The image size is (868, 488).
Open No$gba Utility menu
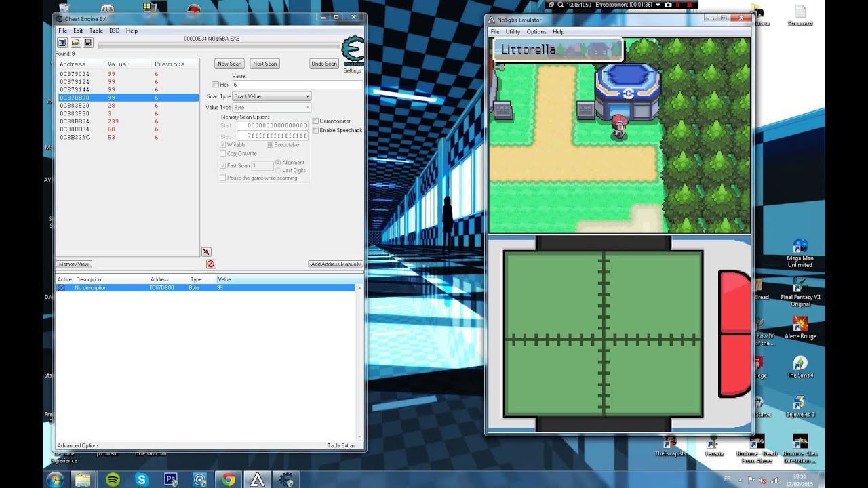513,32
